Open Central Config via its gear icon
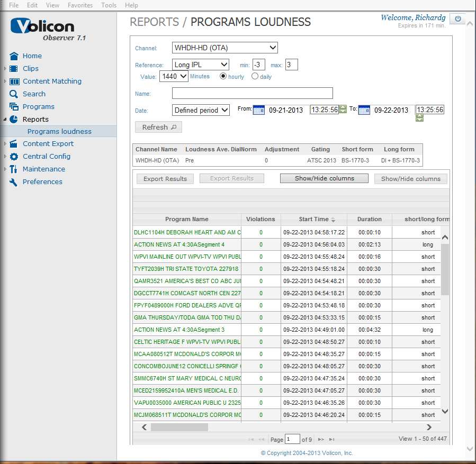 [14, 156]
